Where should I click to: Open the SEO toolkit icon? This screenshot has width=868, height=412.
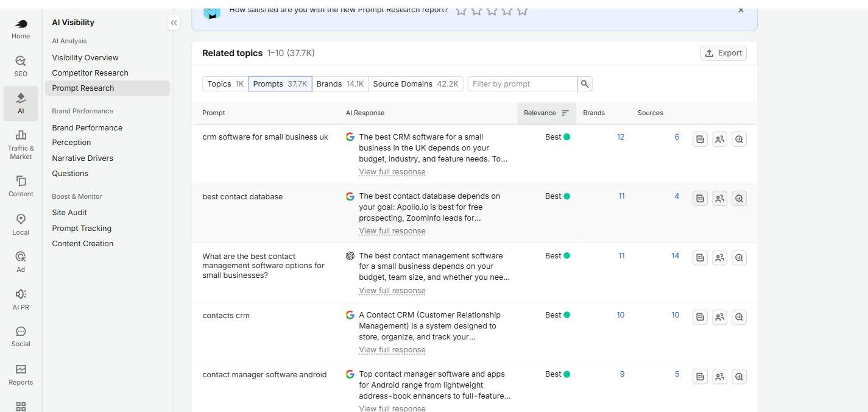[x=21, y=66]
